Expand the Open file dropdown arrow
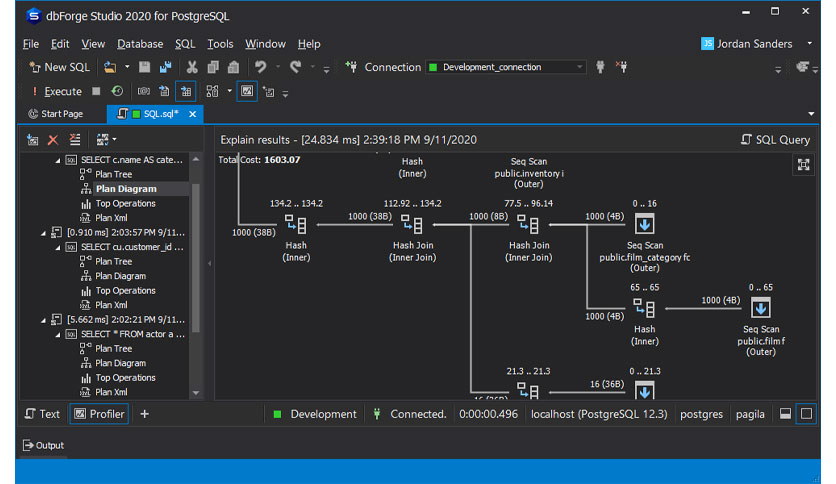 127,67
